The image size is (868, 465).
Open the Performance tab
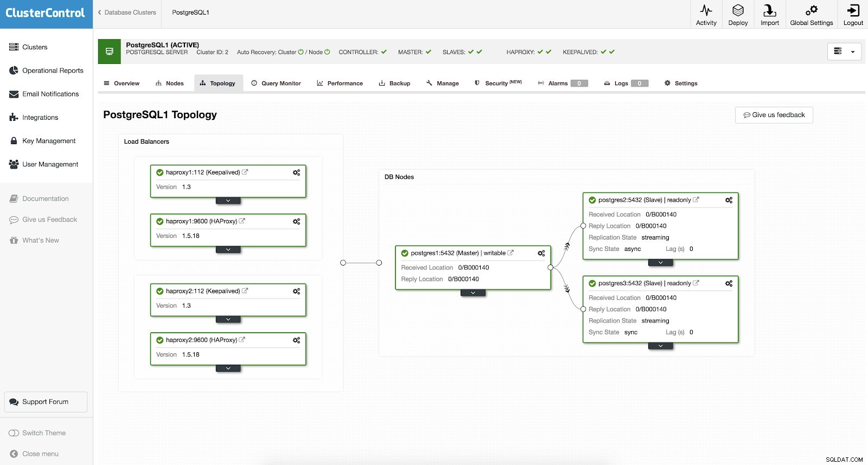click(340, 83)
